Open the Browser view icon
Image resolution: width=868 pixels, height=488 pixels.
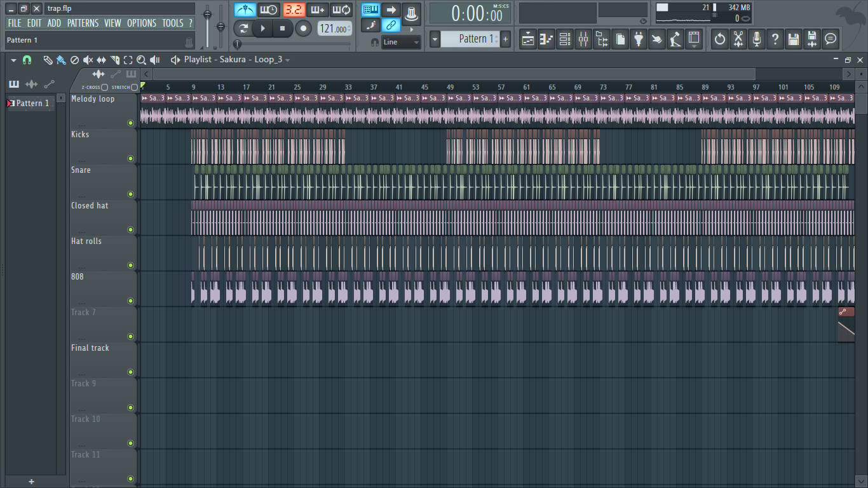(x=602, y=39)
